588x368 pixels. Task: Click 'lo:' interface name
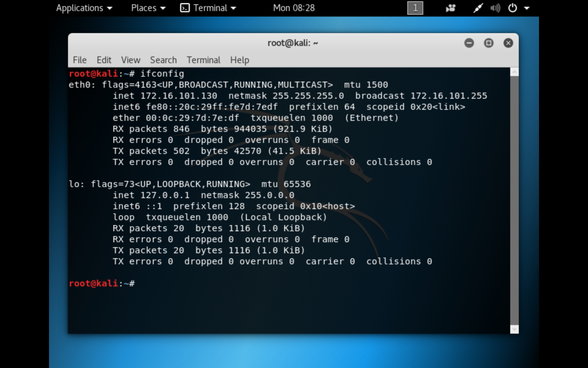[77, 184]
